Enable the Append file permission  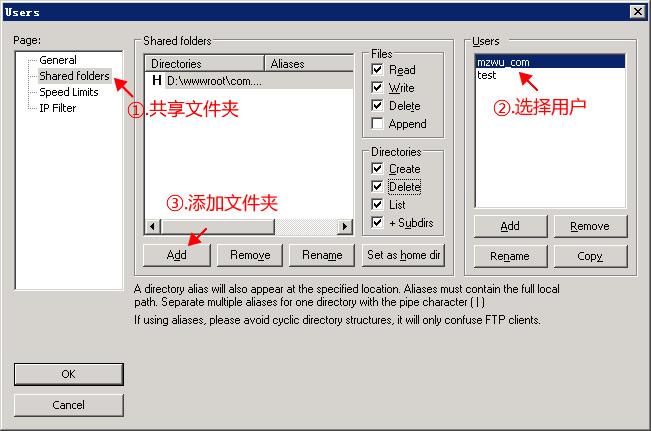click(377, 124)
